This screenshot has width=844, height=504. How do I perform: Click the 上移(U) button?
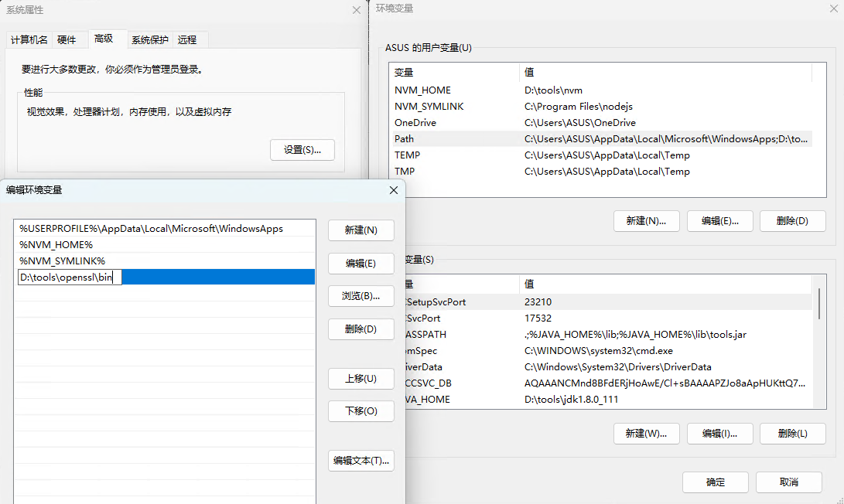(361, 379)
